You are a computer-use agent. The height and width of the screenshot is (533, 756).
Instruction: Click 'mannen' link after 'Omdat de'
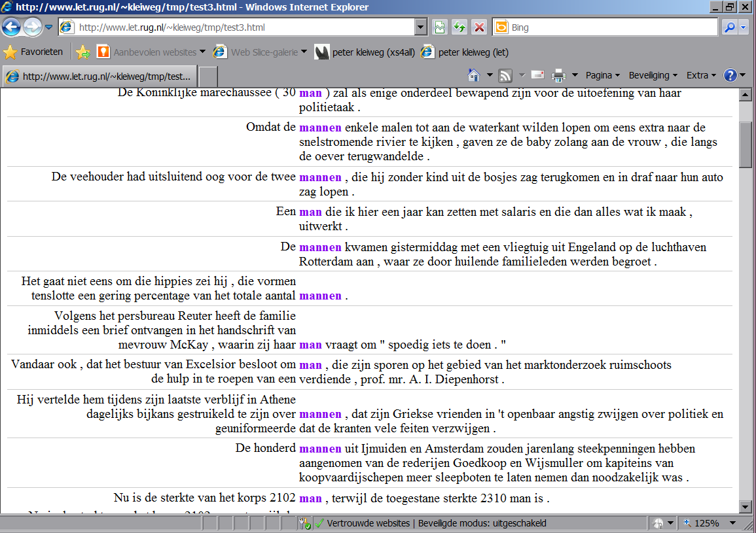(x=320, y=128)
